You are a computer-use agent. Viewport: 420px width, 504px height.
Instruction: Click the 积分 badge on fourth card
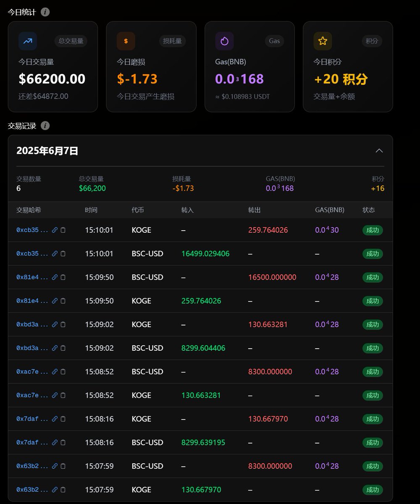[372, 41]
